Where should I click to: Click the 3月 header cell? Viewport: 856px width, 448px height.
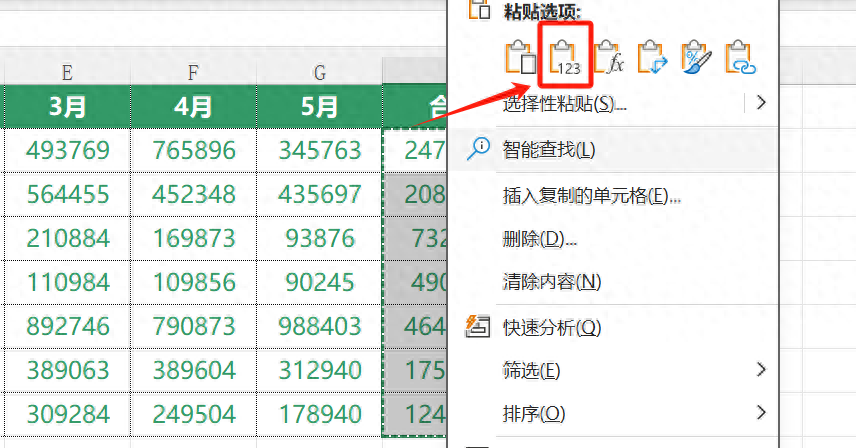tap(67, 106)
